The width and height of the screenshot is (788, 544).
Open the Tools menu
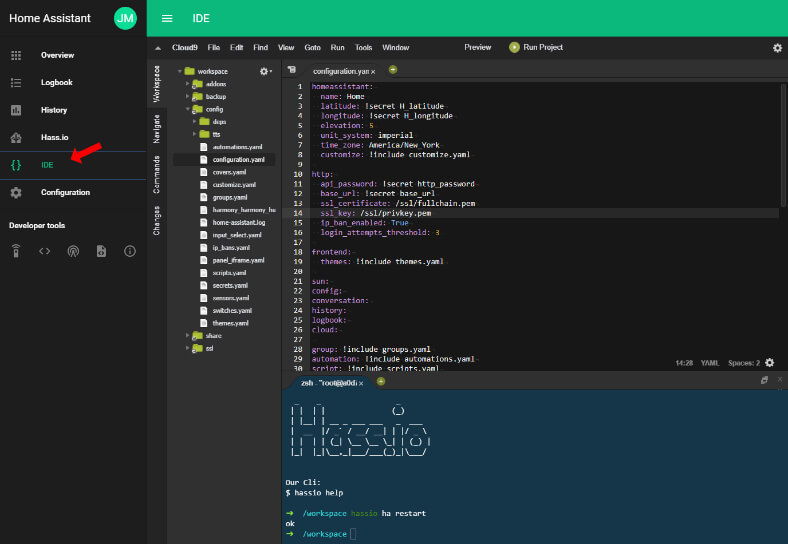[363, 48]
